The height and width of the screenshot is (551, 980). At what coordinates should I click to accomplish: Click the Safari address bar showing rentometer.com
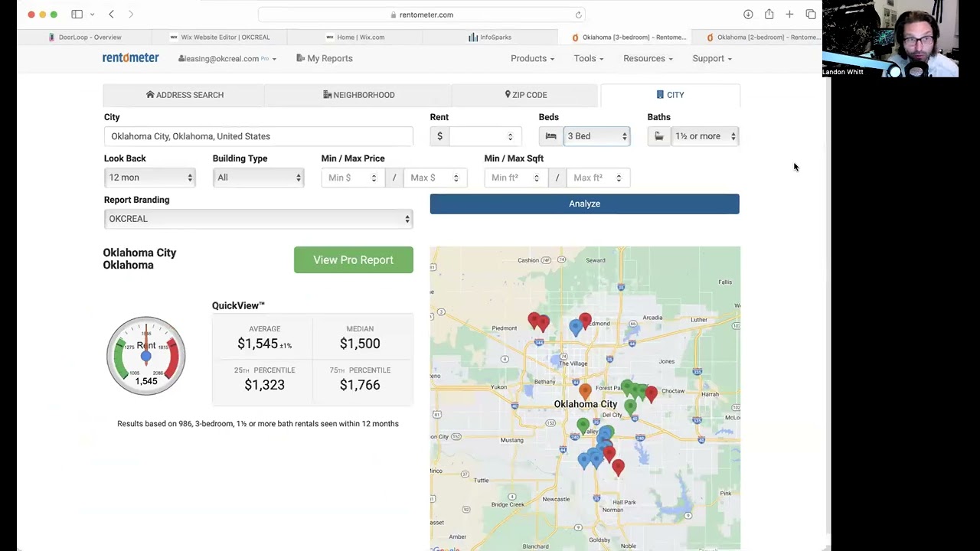coord(422,15)
